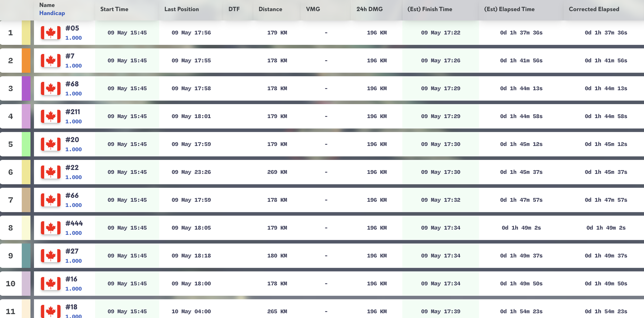Screen dimensions: 644x318
Task: Click the Canada flag beside #27
Action: click(x=51, y=256)
